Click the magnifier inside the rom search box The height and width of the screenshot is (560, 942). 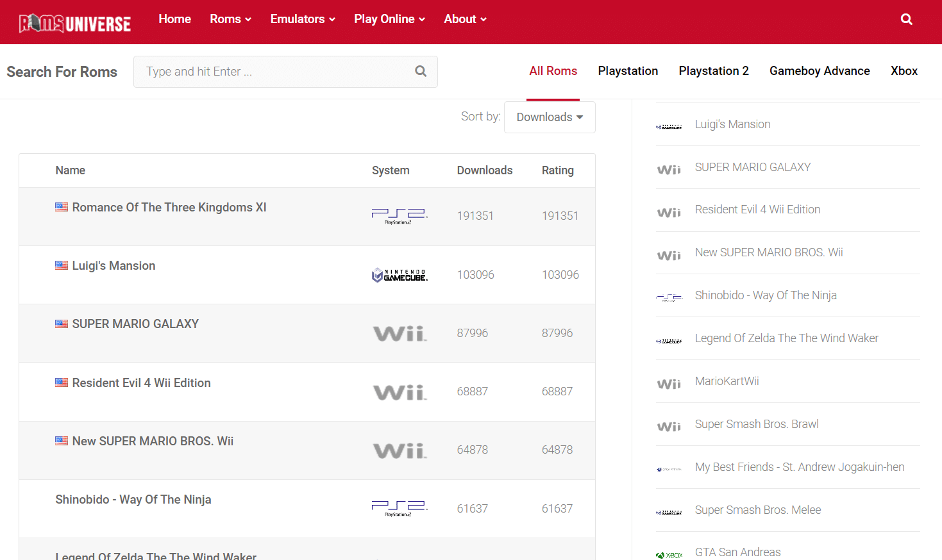coord(421,71)
